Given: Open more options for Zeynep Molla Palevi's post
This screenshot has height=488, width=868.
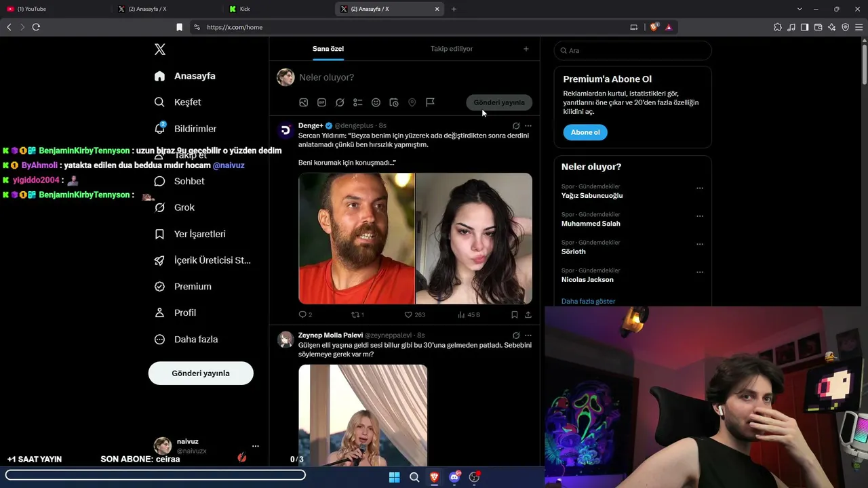Looking at the screenshot, I should click(x=528, y=335).
